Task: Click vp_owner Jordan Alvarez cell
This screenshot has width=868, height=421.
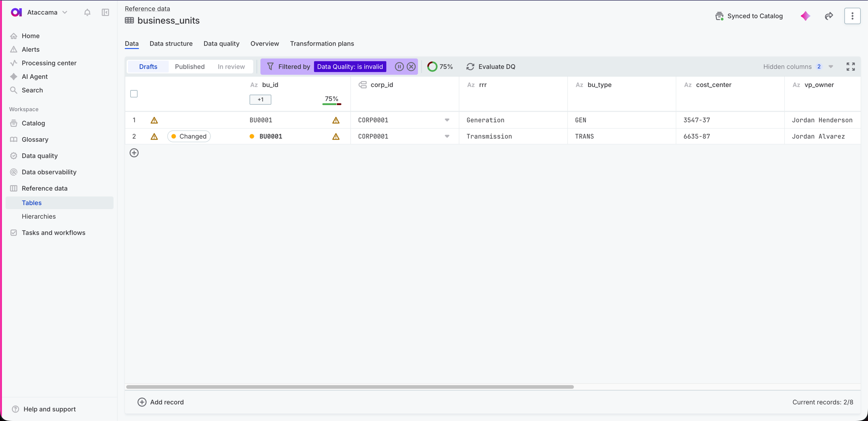Action: coord(822,136)
